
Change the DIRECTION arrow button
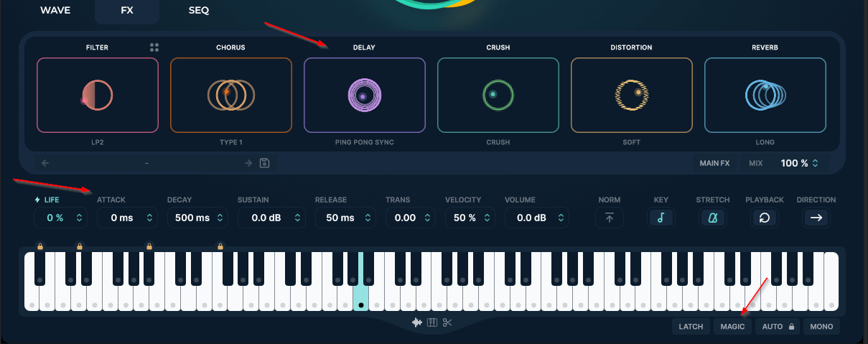(816, 218)
